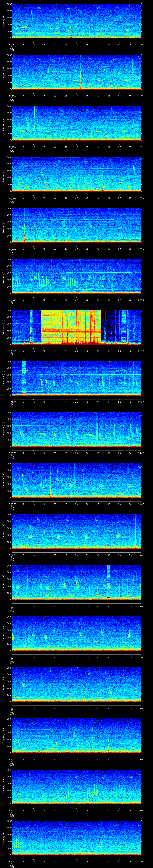
Task: Click the 8:21:00 time axis label
Action: pyautogui.click(x=12, y=402)
